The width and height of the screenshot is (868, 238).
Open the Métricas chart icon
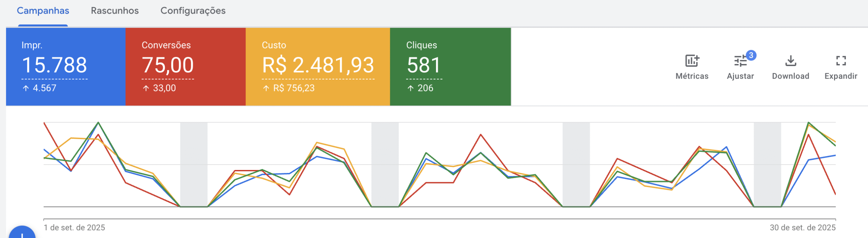pyautogui.click(x=692, y=61)
